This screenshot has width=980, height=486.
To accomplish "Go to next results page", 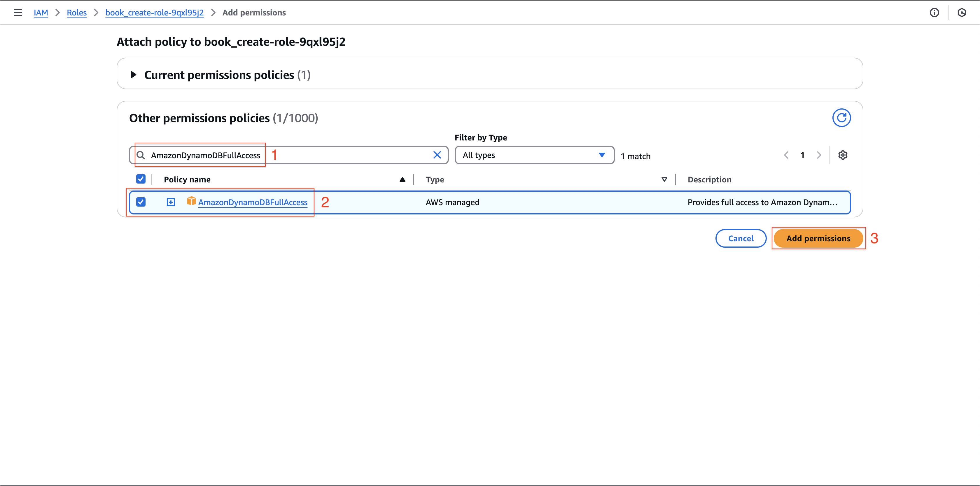I will pyautogui.click(x=818, y=155).
